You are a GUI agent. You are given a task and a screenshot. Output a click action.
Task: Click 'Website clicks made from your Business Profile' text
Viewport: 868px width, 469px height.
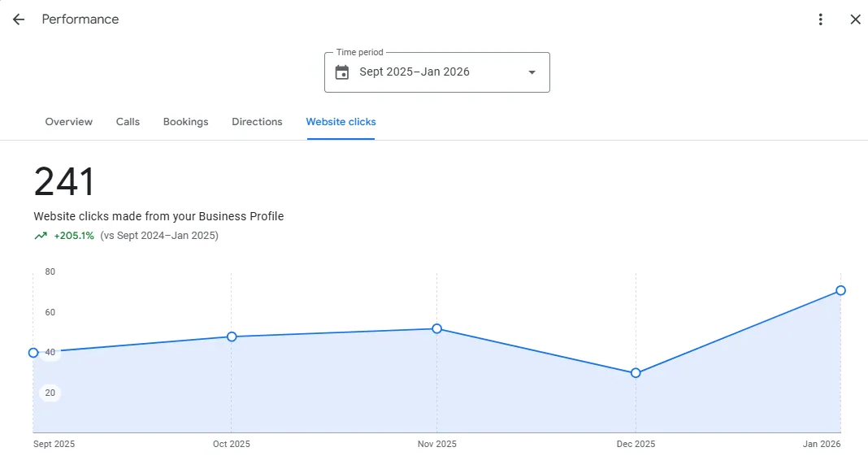(x=158, y=216)
